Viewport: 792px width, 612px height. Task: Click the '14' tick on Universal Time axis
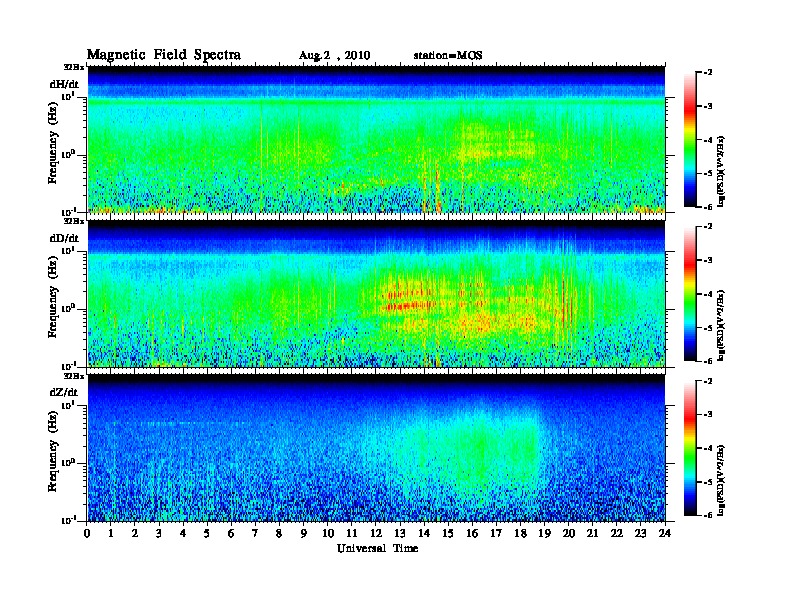424,533
